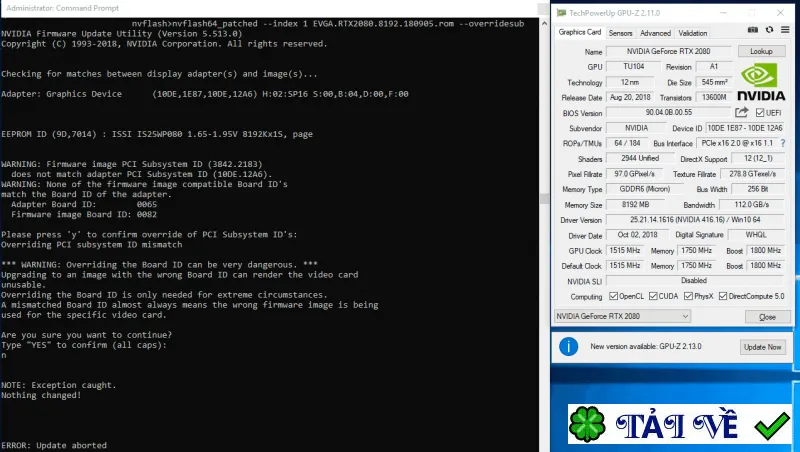Image resolution: width=800 pixels, height=452 pixels.
Task: Click the BIOS share/export arrow icon
Action: click(x=741, y=112)
